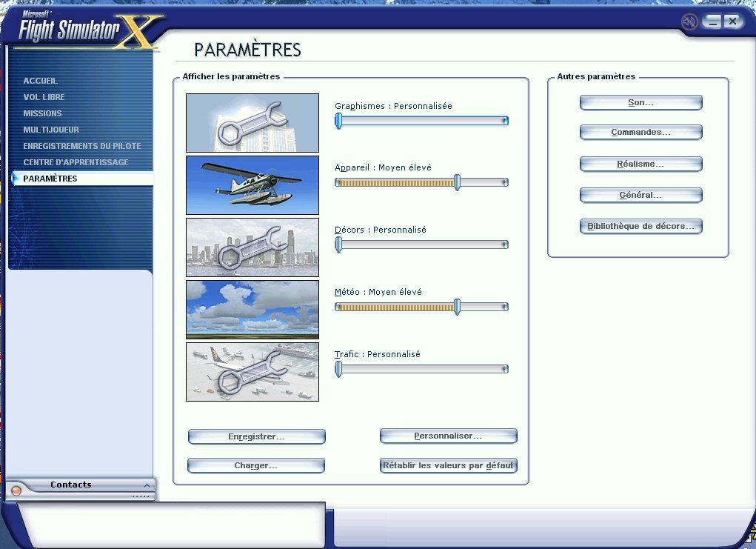Click the 'Décors : Personnalisé' label

click(x=381, y=230)
